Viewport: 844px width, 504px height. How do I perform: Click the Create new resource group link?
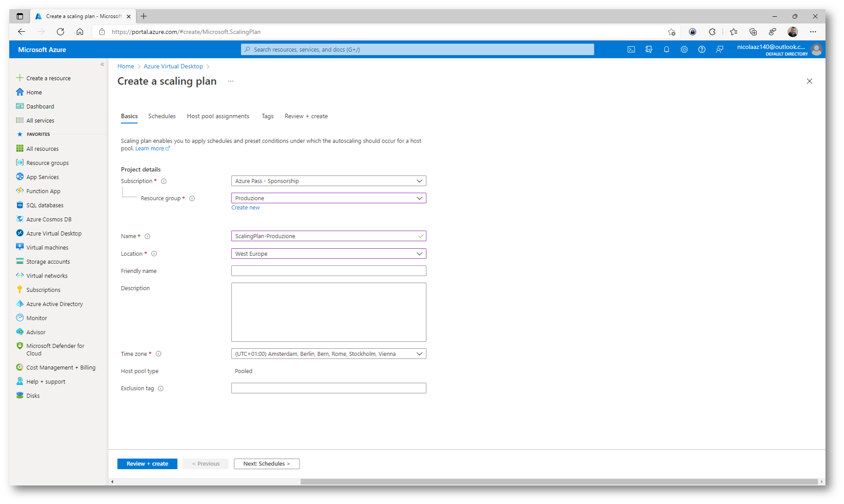tap(245, 208)
